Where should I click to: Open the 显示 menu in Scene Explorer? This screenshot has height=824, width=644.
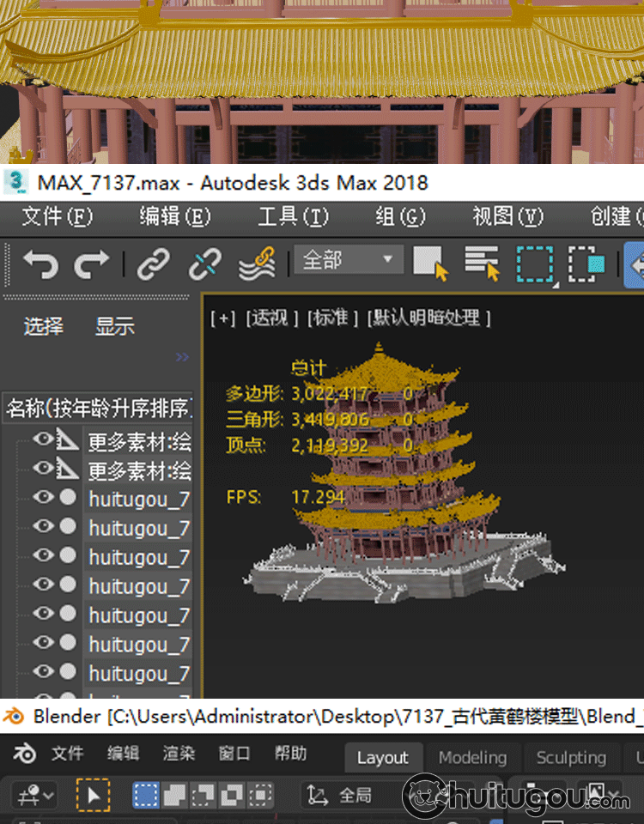pyautogui.click(x=114, y=326)
